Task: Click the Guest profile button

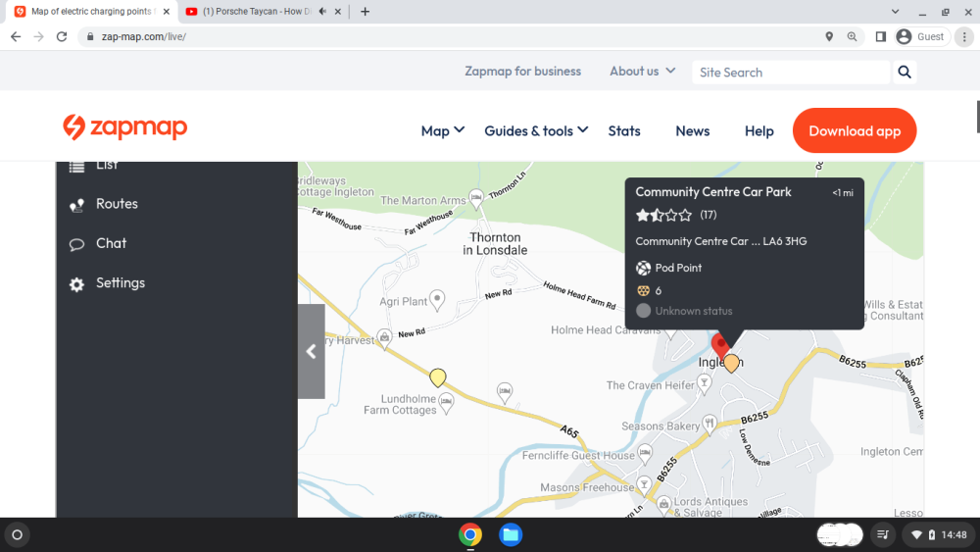Action: 922,37
